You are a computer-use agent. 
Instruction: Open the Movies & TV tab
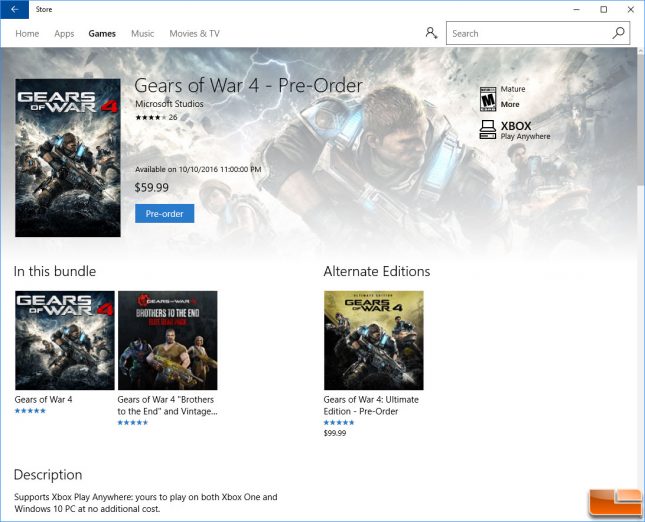click(x=195, y=34)
